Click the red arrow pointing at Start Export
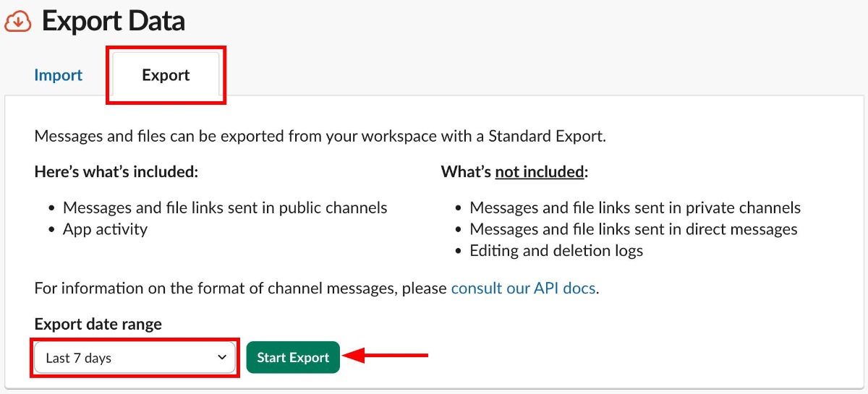Viewport: 868px width, 394px height. [386, 356]
